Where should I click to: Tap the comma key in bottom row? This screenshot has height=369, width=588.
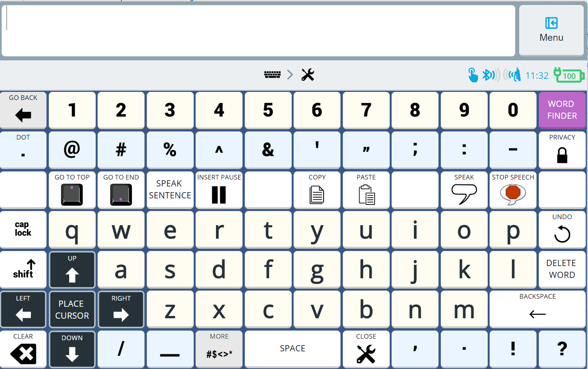[x=415, y=349]
